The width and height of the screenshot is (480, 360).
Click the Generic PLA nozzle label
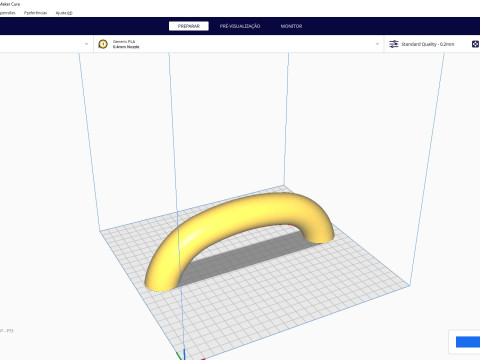click(x=126, y=44)
